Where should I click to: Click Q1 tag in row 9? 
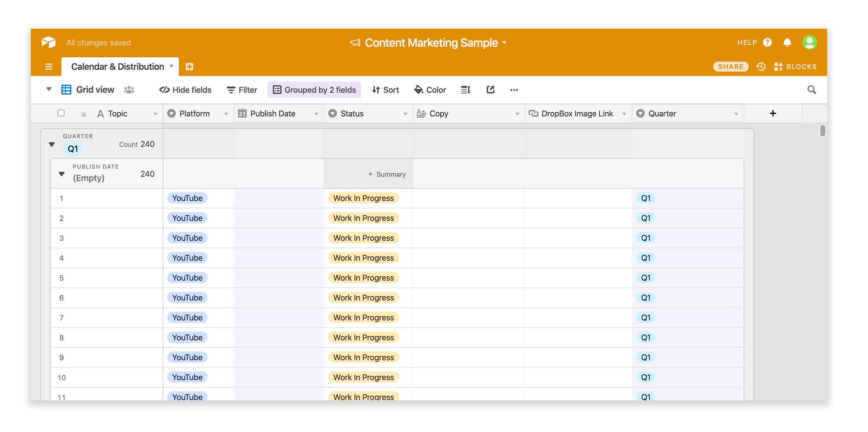click(x=646, y=357)
